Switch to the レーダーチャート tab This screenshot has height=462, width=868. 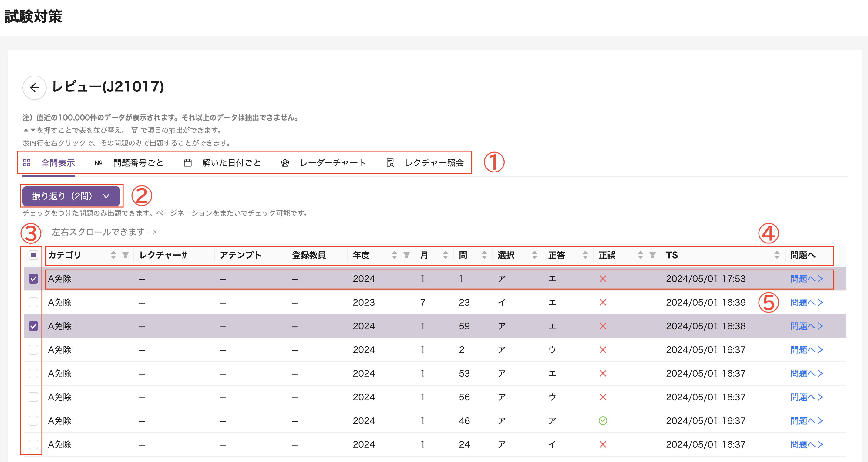pos(332,162)
